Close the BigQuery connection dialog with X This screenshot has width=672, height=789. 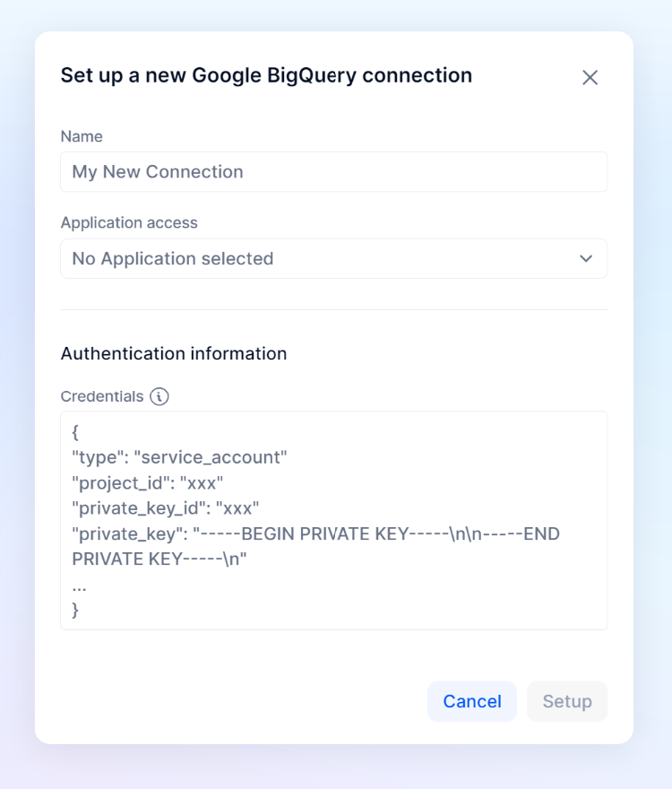pos(590,77)
